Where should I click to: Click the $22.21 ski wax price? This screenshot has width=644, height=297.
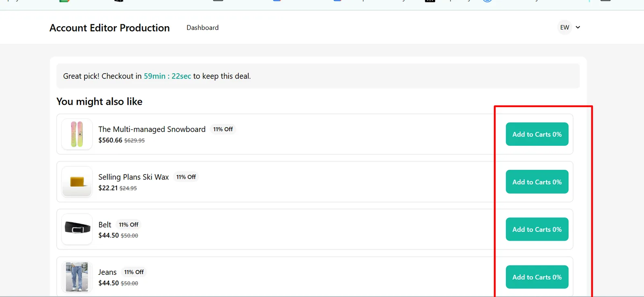(x=108, y=188)
